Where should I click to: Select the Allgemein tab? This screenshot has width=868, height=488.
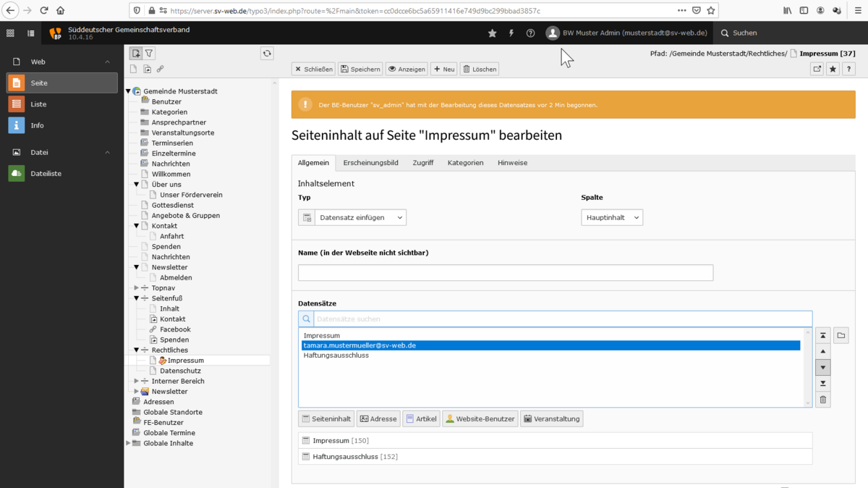click(313, 163)
